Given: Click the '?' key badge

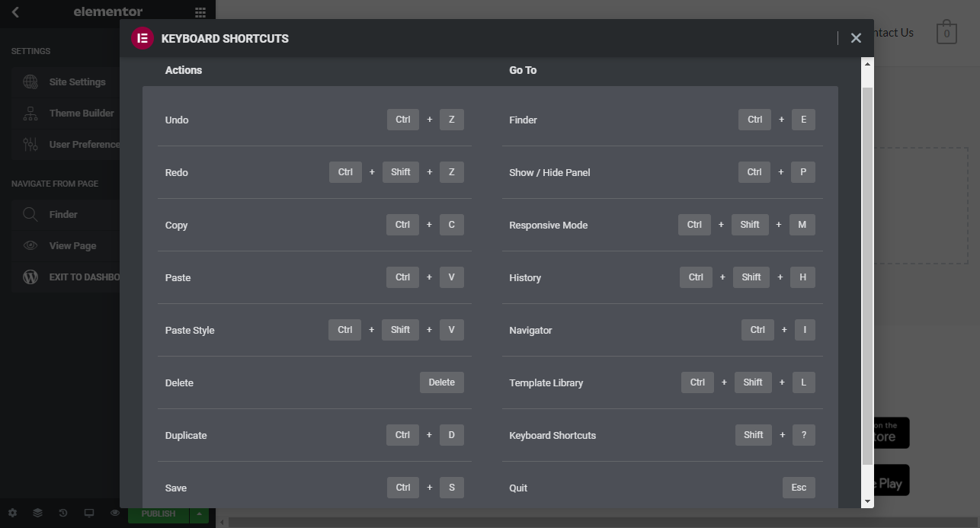Looking at the screenshot, I should [x=803, y=435].
